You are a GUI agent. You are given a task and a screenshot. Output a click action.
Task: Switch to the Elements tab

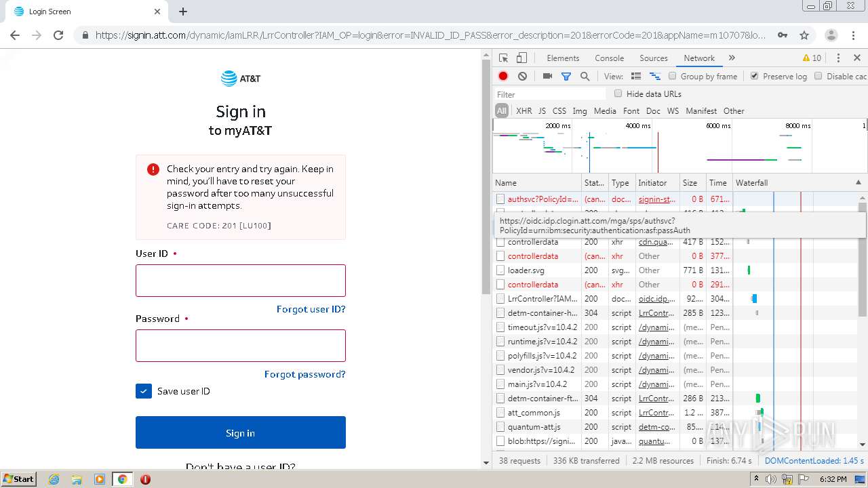pyautogui.click(x=563, y=58)
